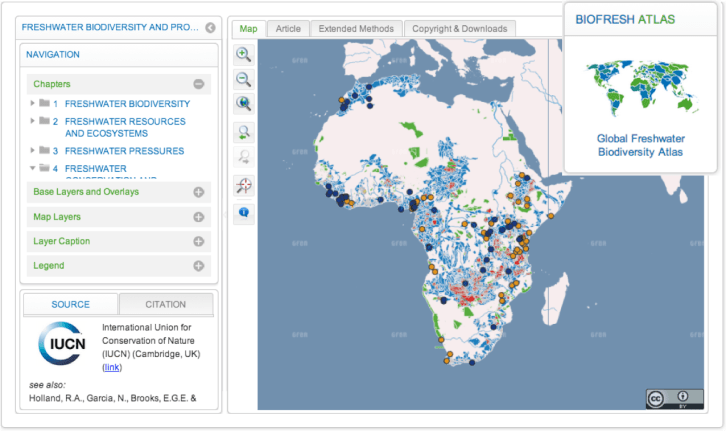Activate the feature info tool
This screenshot has height=431, width=726.
pos(244,213)
